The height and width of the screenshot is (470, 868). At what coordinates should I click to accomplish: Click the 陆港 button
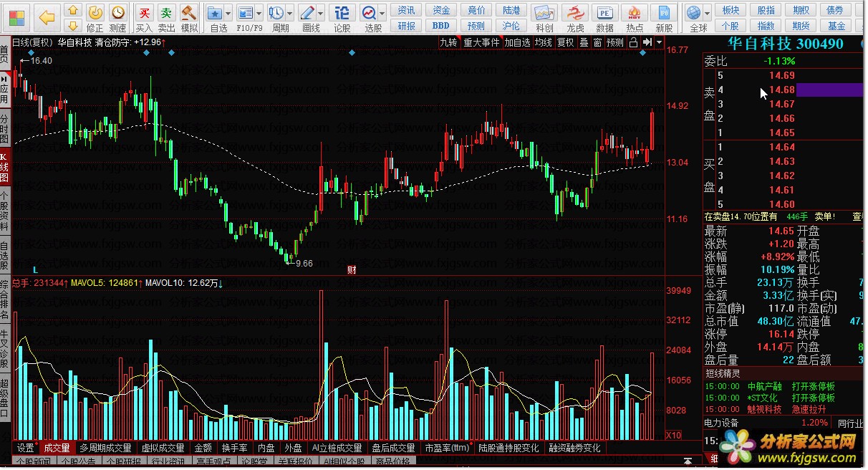pos(511,10)
